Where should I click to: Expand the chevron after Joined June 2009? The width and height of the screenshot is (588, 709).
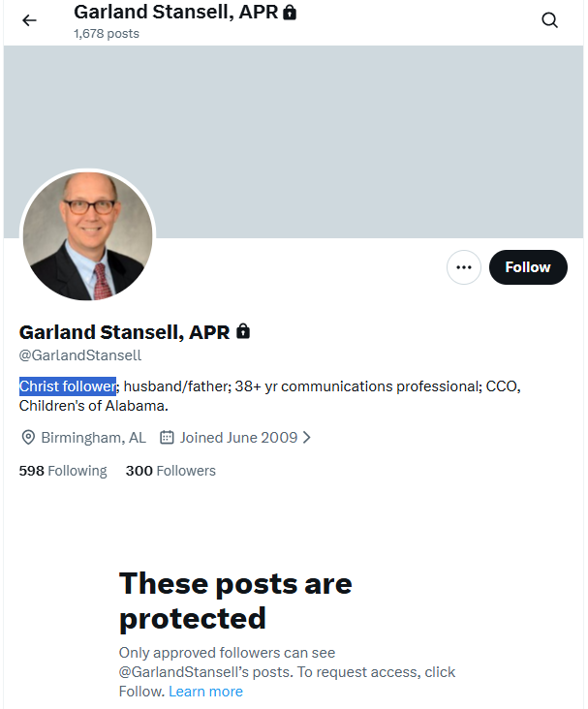(307, 438)
